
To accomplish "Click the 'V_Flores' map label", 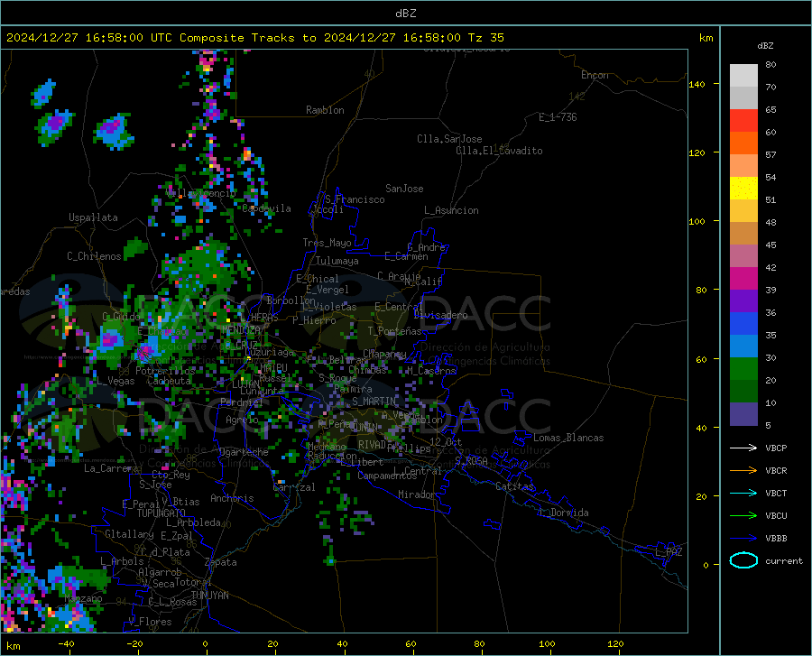I will coord(150,622).
